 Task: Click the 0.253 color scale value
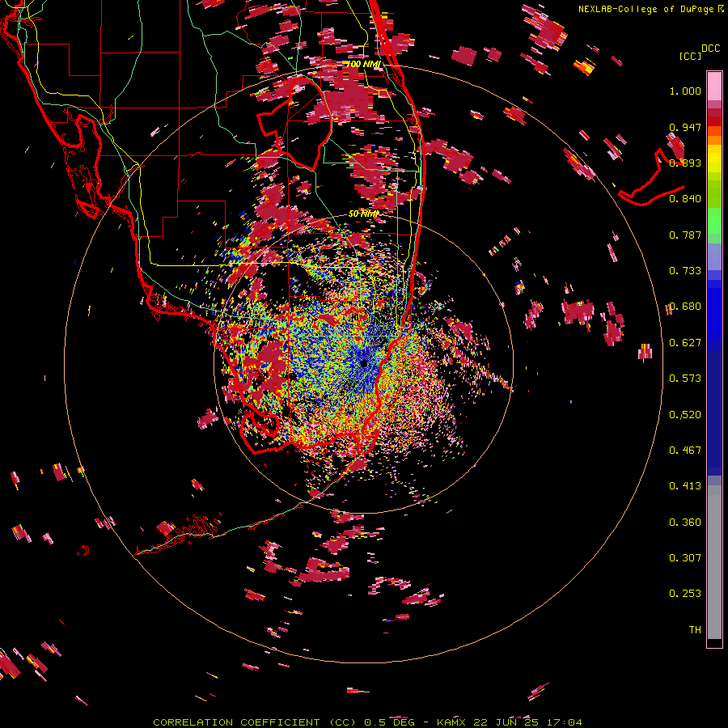pos(685,594)
